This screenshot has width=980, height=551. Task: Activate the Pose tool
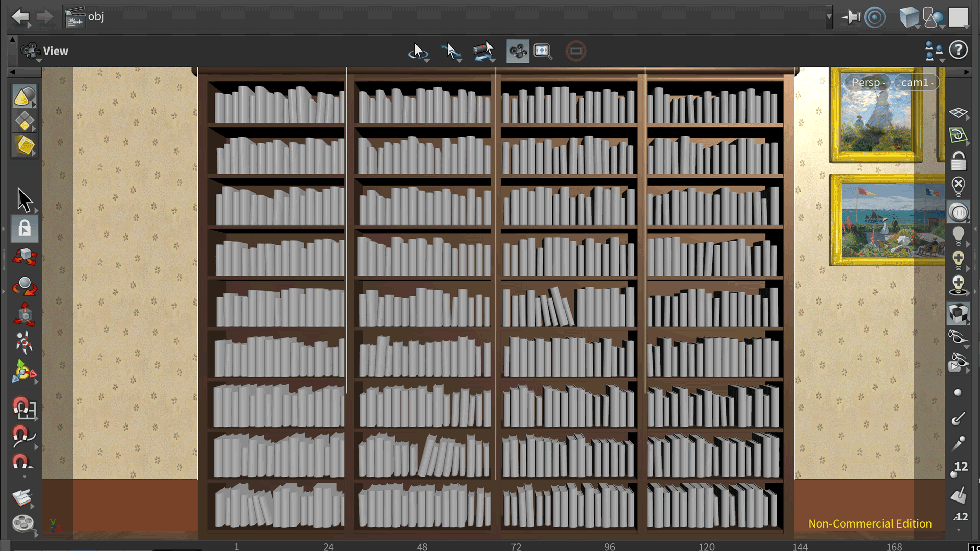coord(24,342)
